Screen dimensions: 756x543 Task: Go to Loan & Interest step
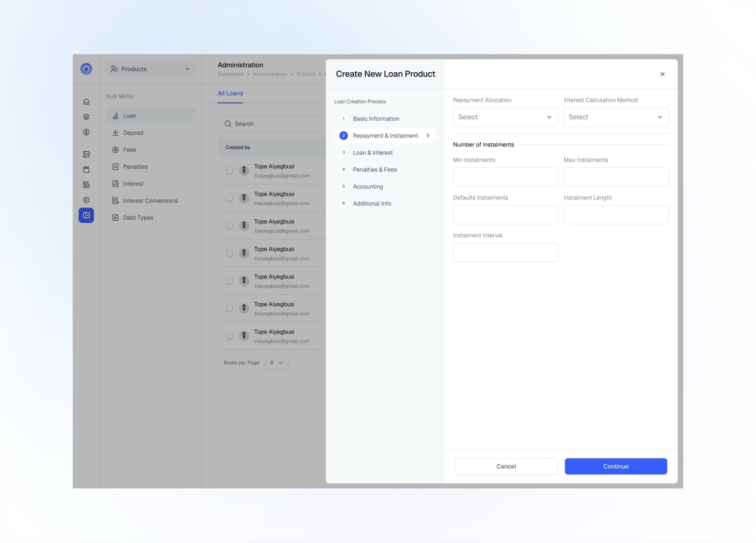click(373, 153)
